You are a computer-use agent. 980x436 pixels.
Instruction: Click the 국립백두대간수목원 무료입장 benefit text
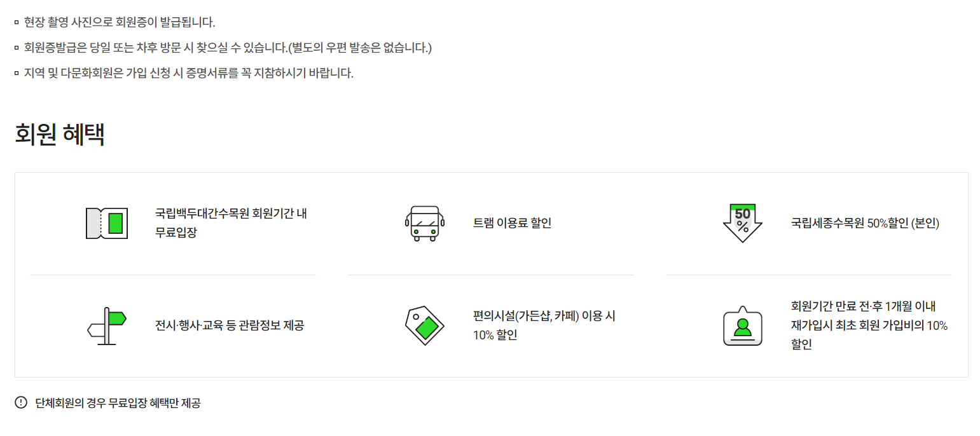[231, 223]
